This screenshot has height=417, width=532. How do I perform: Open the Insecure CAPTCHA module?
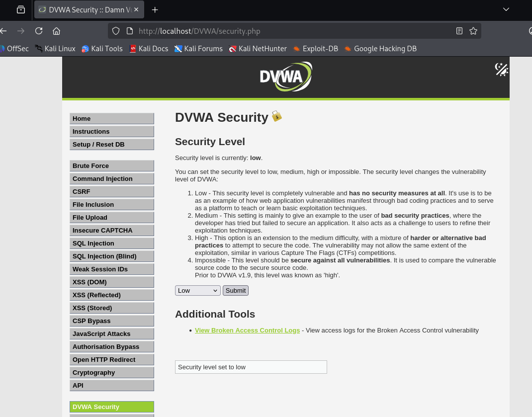[112, 230]
